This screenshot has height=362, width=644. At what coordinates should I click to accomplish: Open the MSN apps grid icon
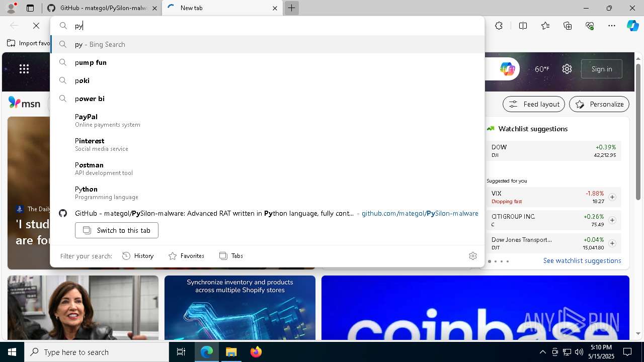click(x=24, y=69)
